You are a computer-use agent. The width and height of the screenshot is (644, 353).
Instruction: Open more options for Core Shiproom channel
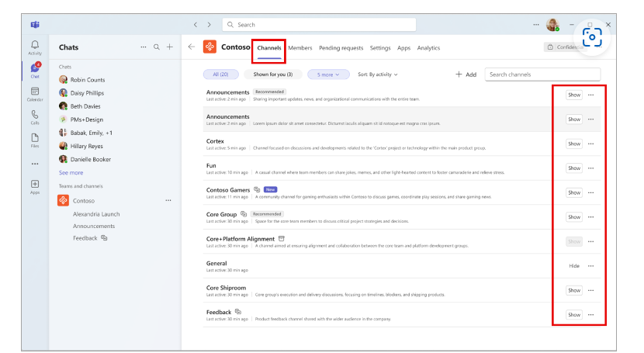coord(590,291)
